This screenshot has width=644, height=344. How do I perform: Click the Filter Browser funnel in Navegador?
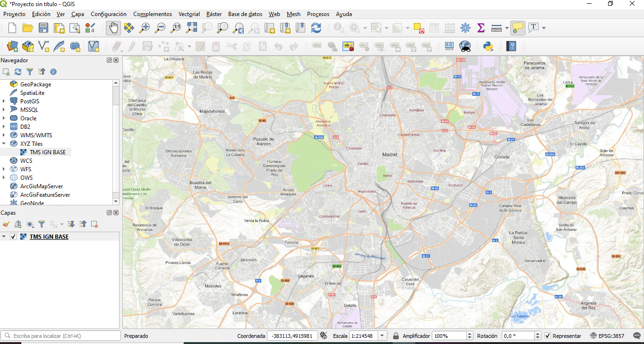point(30,72)
